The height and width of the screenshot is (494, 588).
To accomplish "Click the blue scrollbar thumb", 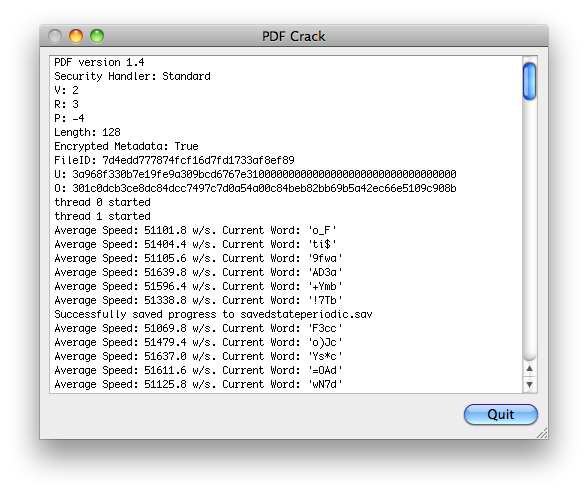I will point(529,81).
